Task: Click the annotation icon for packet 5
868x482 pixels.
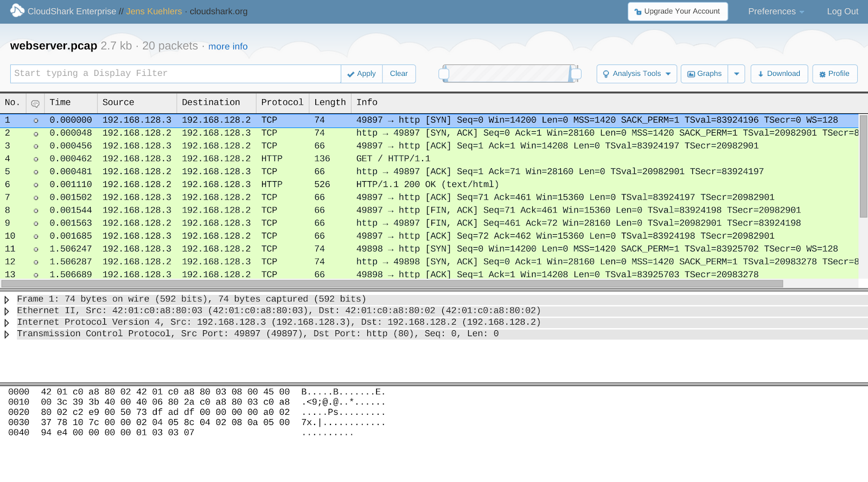Action: (x=36, y=172)
